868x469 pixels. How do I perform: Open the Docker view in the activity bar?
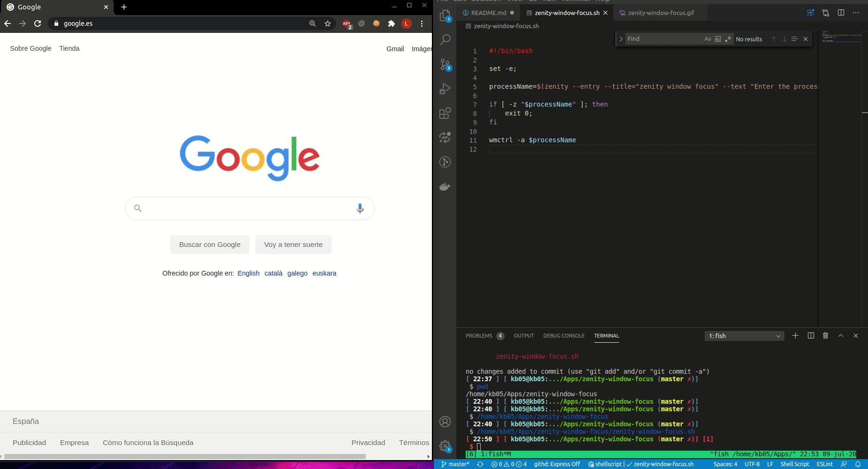(x=445, y=186)
